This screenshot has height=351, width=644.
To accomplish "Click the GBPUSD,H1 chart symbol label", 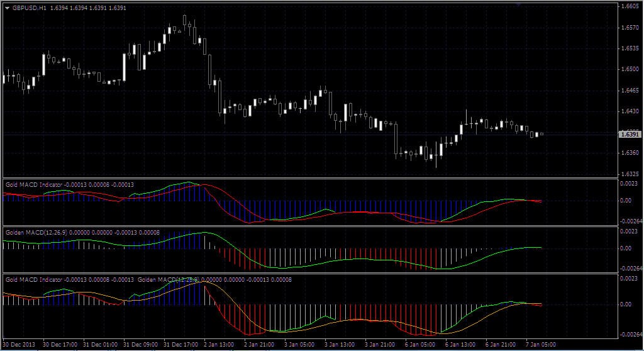I will [29, 8].
